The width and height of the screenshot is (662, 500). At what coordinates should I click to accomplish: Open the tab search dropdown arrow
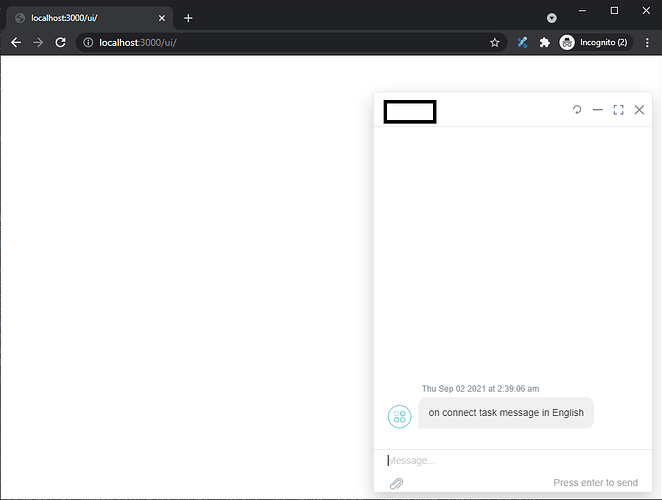(x=551, y=18)
